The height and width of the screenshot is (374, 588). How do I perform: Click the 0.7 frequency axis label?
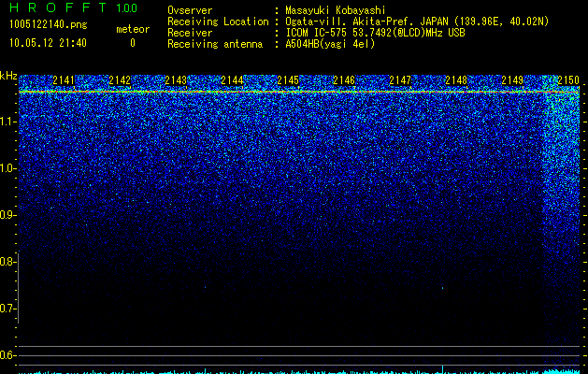click(x=7, y=309)
